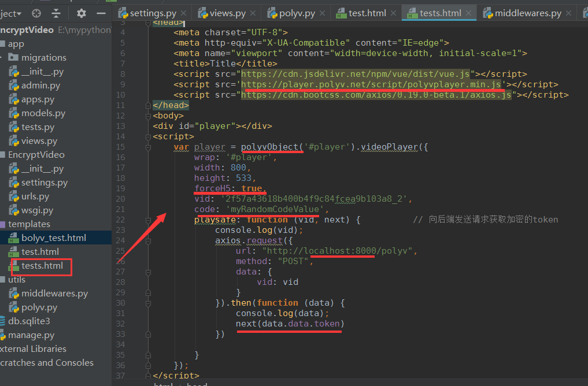The image size is (588, 386).
Task: Click the 'myRandomCodeValue' string
Action: pyautogui.click(x=275, y=210)
